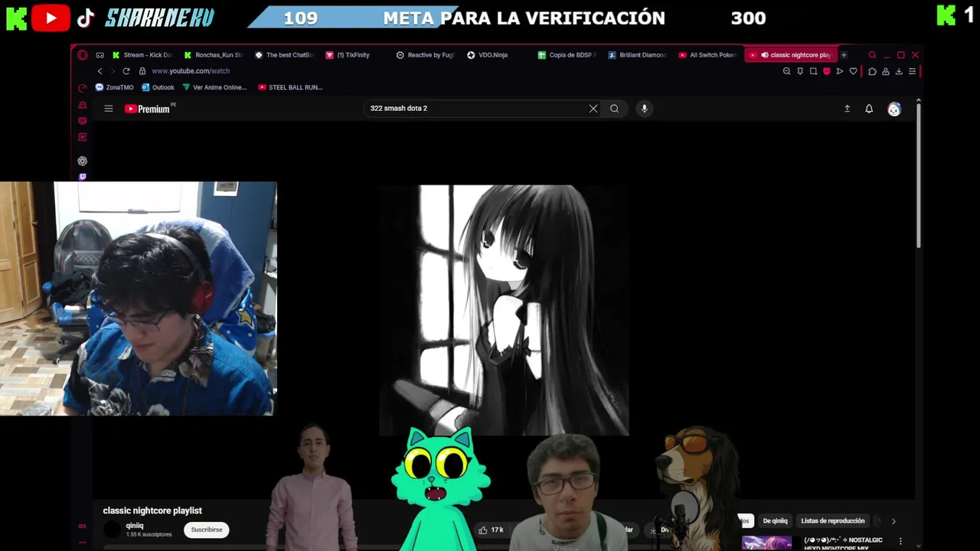This screenshot has height=551, width=980.
Task: Clear the YouTube search text with X
Action: coord(593,109)
